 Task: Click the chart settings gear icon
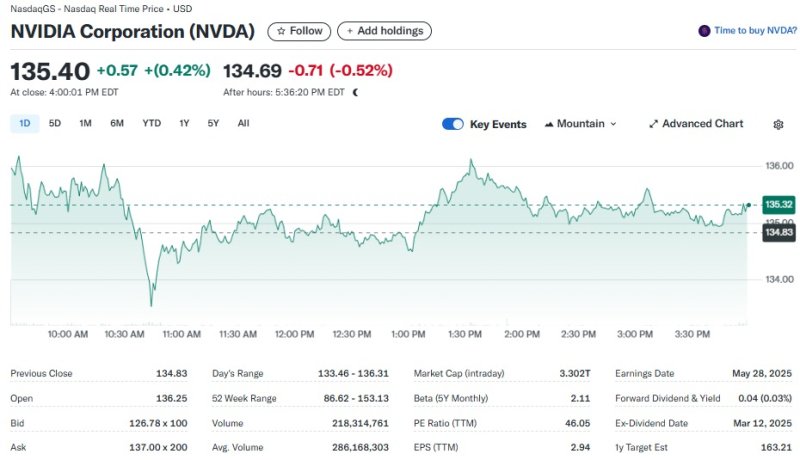[778, 124]
